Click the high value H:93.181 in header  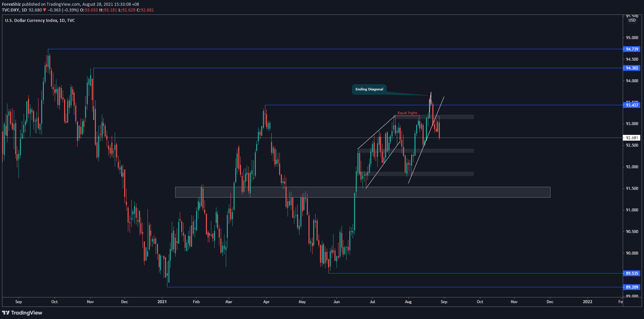pyautogui.click(x=108, y=10)
